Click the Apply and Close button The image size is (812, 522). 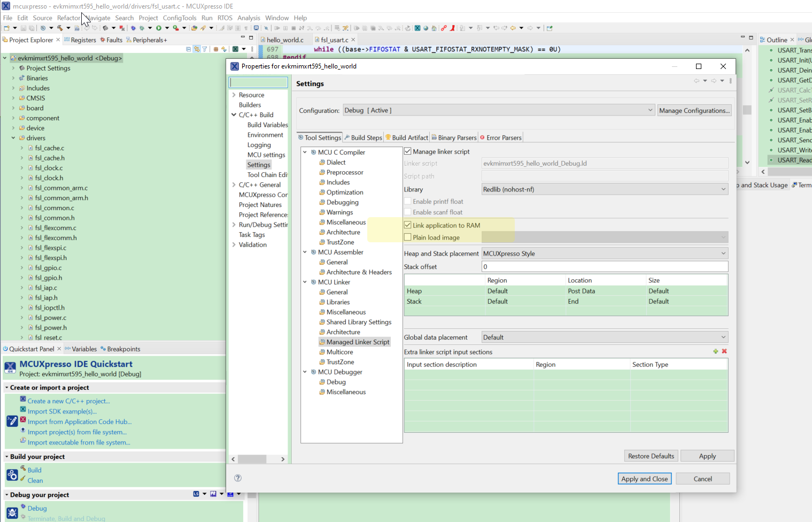(644, 478)
